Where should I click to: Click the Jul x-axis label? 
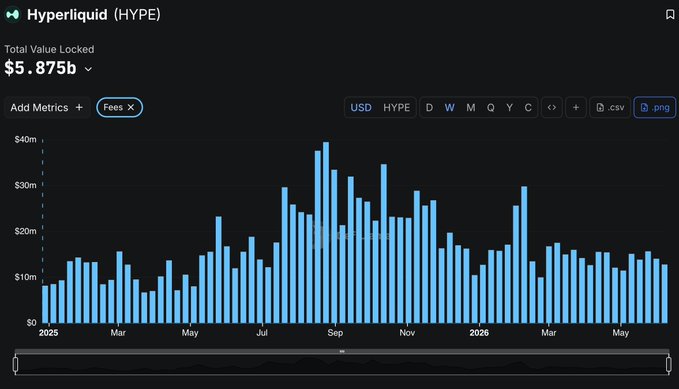coord(262,333)
